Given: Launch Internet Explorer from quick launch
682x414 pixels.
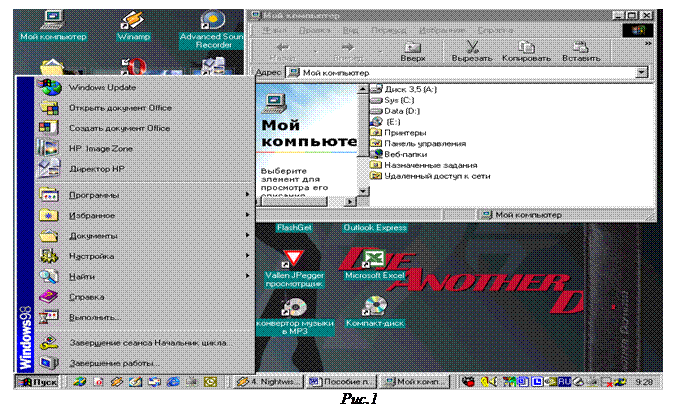Looking at the screenshot, I should coord(173,382).
